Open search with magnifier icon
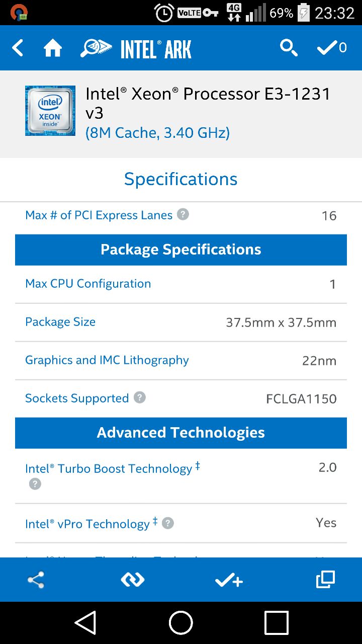Viewport: 362px width, 644px height. click(289, 48)
